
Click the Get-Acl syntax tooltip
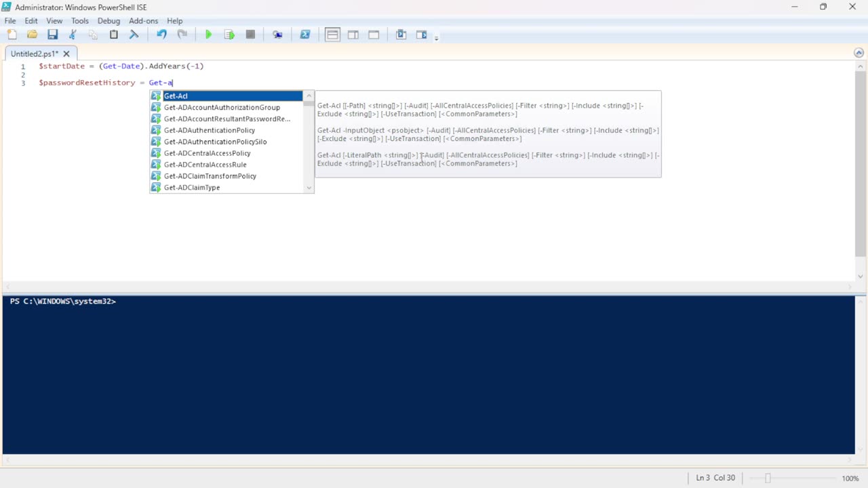[x=488, y=134]
